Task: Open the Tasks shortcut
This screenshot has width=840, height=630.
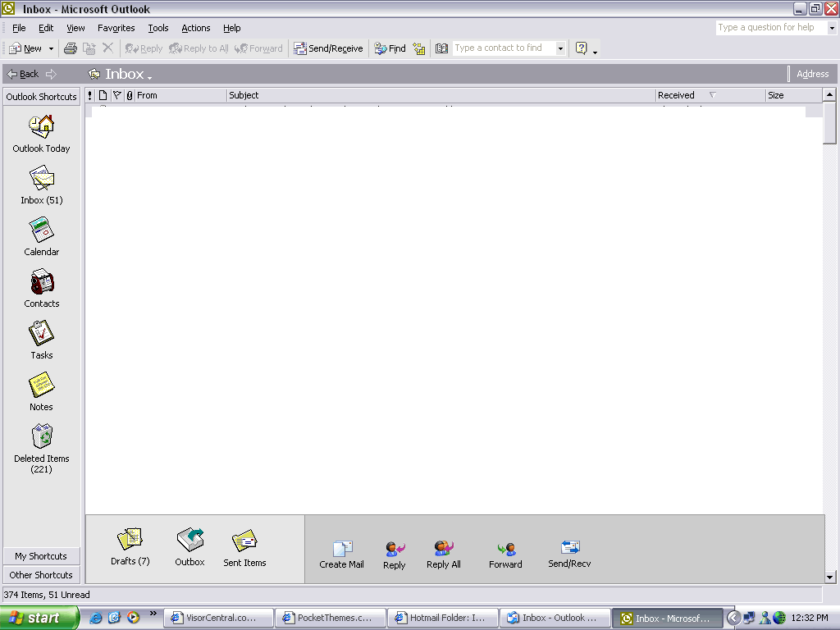Action: click(41, 334)
